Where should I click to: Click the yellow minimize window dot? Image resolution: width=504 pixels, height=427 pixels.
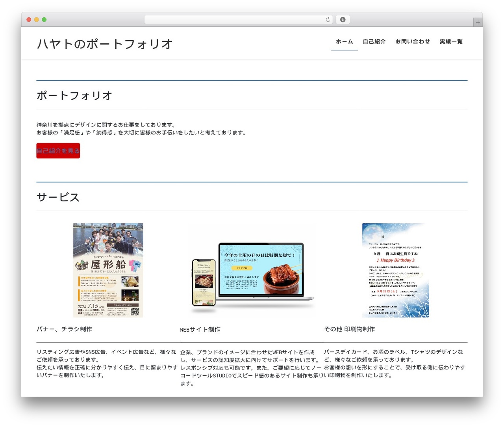pyautogui.click(x=36, y=20)
